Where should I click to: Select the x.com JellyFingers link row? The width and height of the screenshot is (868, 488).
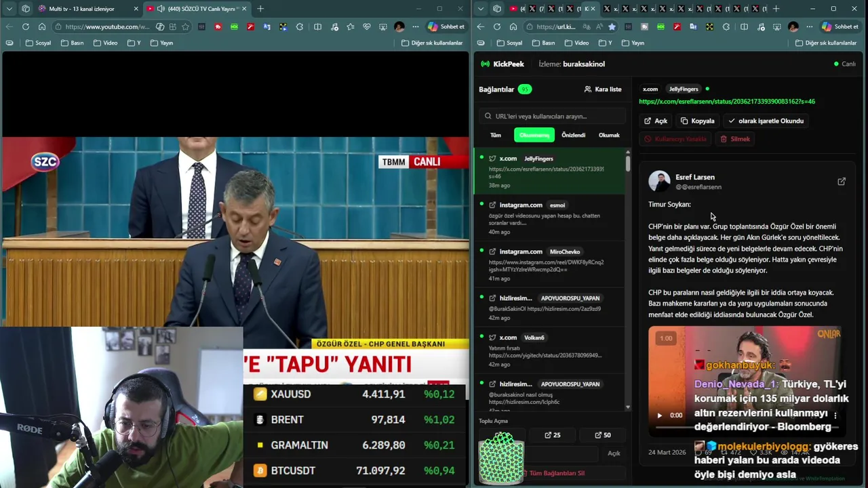[x=549, y=171]
